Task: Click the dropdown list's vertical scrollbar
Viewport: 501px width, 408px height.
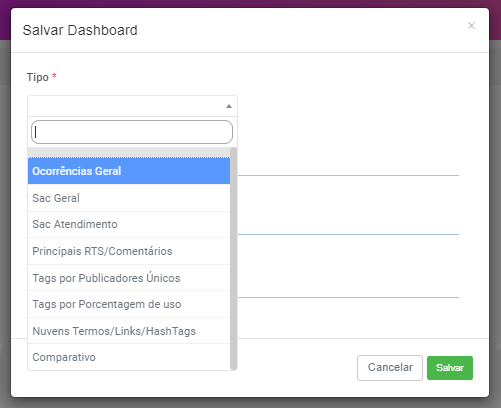Action: (234, 258)
